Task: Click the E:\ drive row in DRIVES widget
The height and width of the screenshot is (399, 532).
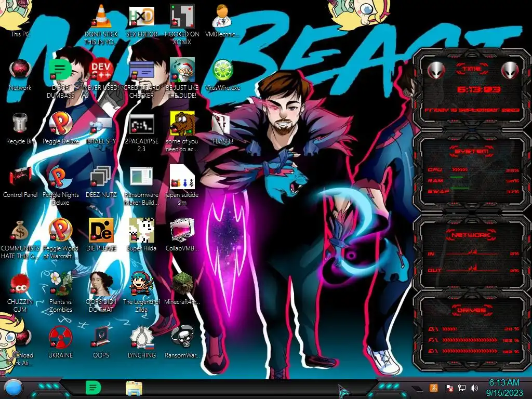Action: [x=473, y=351]
